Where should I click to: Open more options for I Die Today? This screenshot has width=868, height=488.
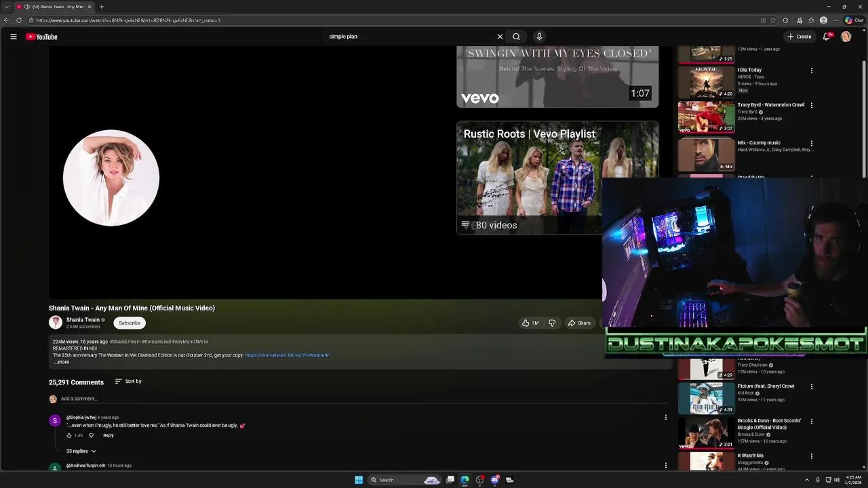812,70
